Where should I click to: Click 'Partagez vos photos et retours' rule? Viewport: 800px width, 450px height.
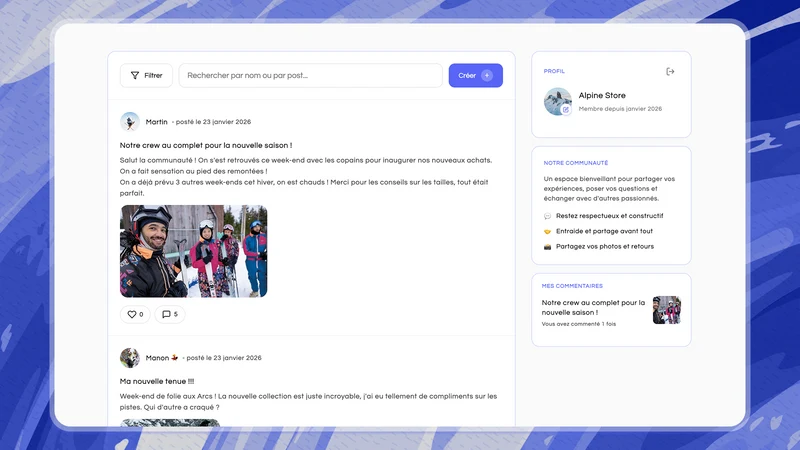pos(605,246)
